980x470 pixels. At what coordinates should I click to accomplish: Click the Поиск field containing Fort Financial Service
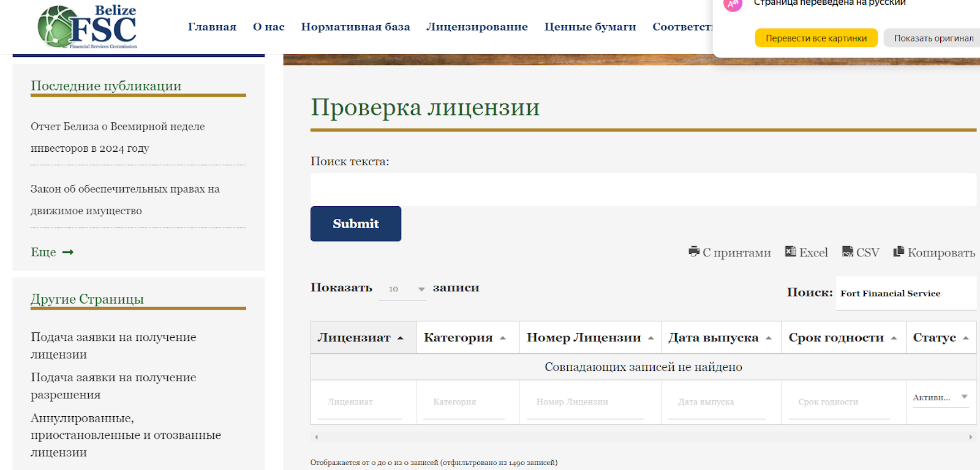tap(906, 293)
